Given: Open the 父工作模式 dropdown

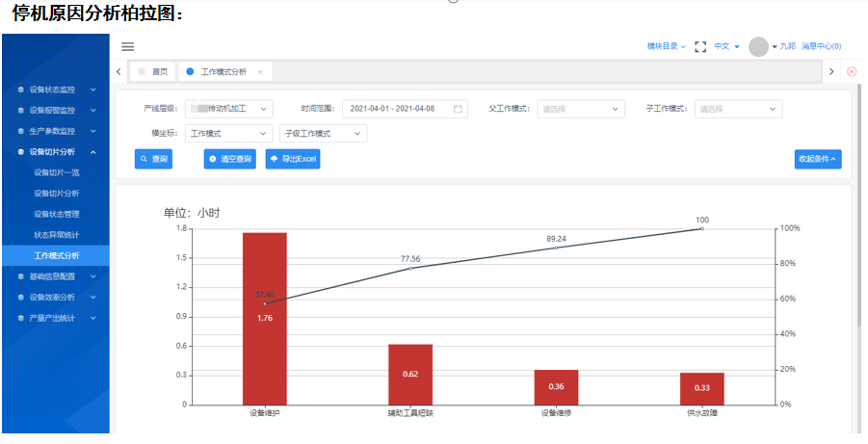Looking at the screenshot, I should click(x=580, y=109).
